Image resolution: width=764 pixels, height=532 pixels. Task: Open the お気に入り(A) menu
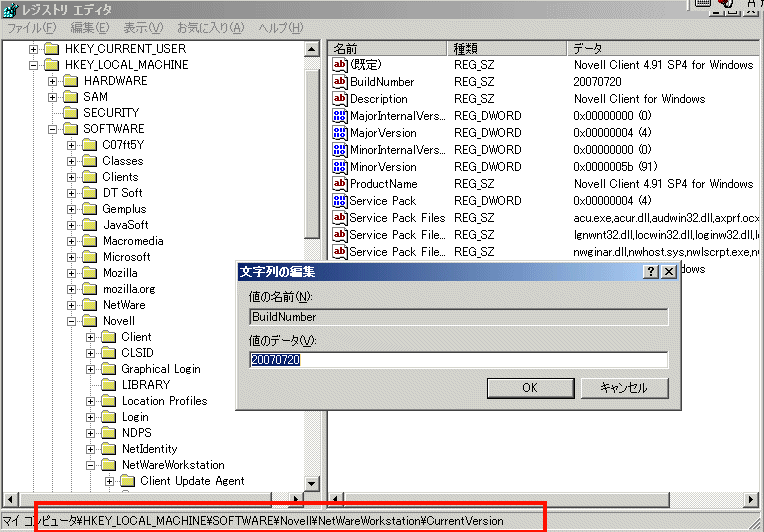point(210,28)
